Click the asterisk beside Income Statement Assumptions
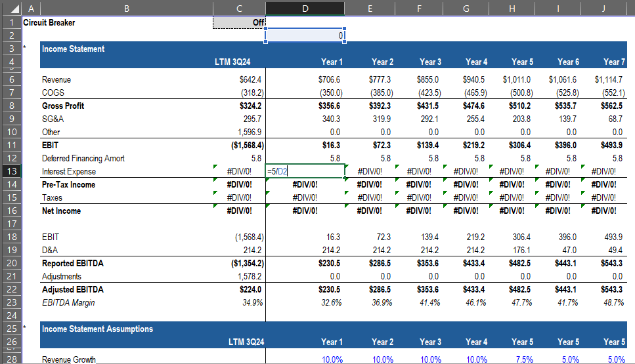The height and width of the screenshot is (364, 635). click(25, 326)
